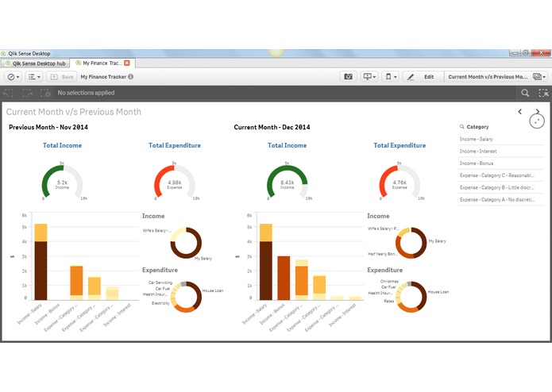Take a snapshot with camera icon

click(348, 77)
